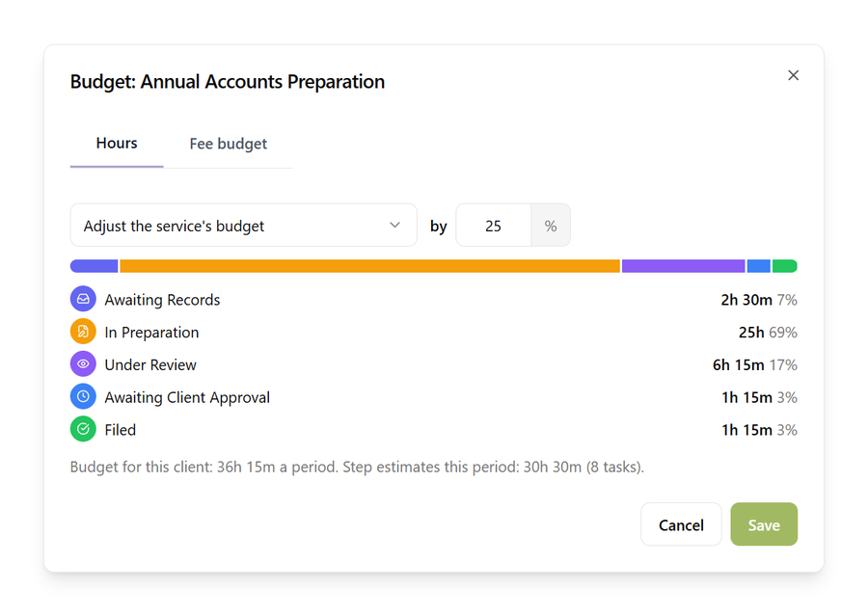Screen dimensions: 868x616
Task: Select the Filed step label
Action: [x=121, y=430]
